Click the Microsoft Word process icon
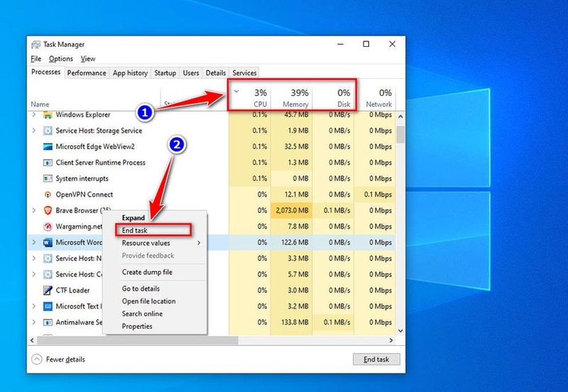The width and height of the screenshot is (568, 392). [48, 242]
